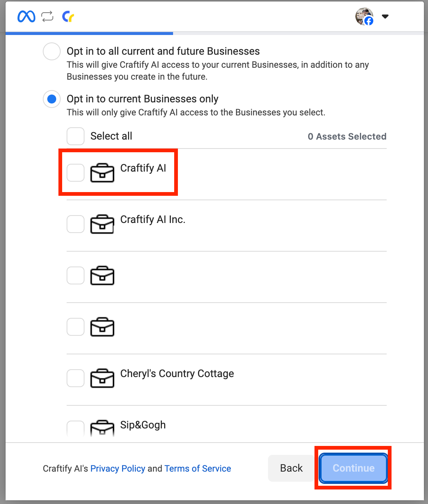
Task: Click the Facebook profile avatar
Action: tap(364, 16)
